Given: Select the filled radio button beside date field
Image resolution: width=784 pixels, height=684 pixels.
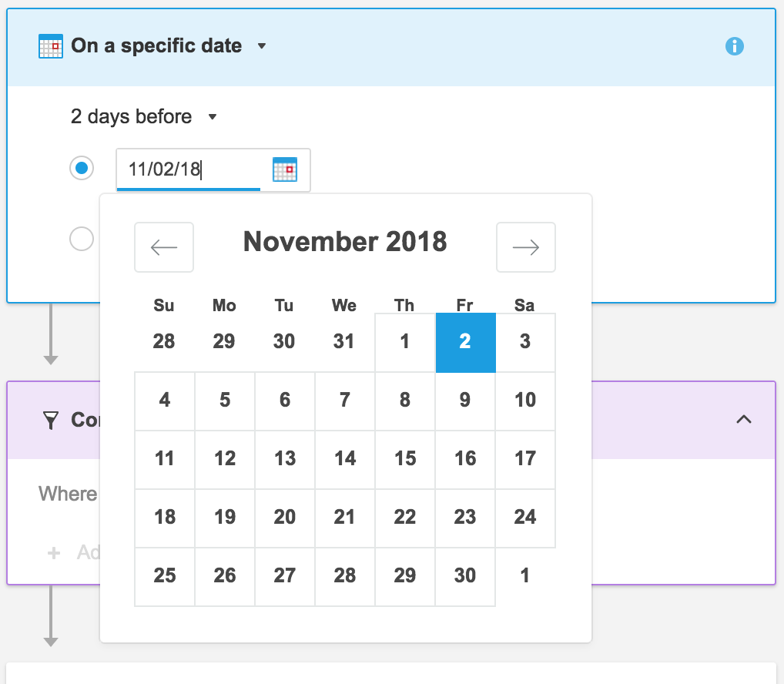Looking at the screenshot, I should click(x=82, y=168).
